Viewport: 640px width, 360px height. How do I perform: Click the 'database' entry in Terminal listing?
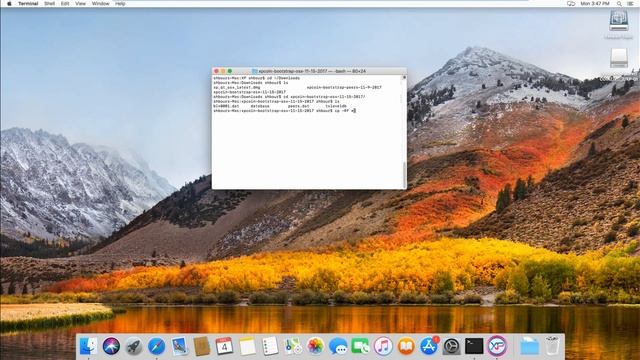[260, 106]
